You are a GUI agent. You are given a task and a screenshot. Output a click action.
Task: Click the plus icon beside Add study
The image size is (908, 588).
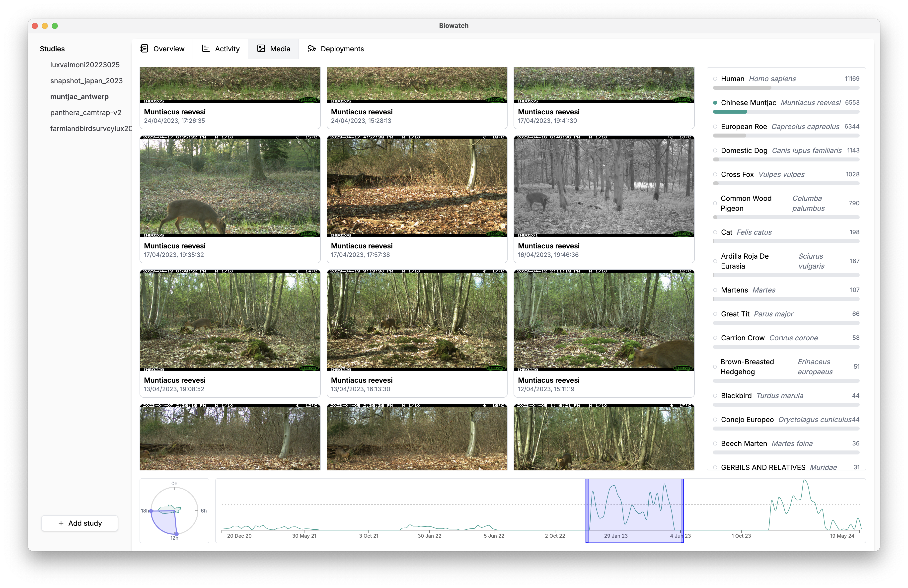[x=61, y=523]
